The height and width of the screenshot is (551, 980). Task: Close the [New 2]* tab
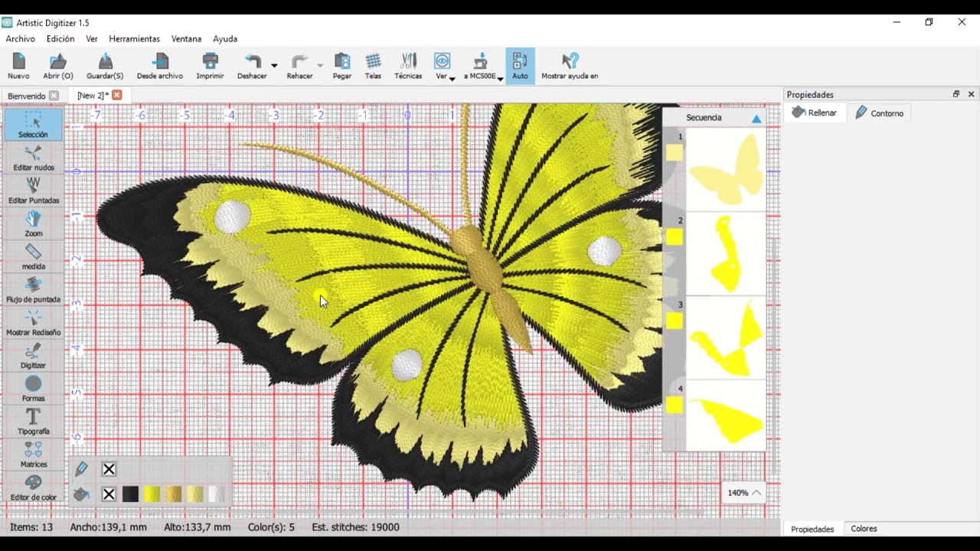click(117, 95)
